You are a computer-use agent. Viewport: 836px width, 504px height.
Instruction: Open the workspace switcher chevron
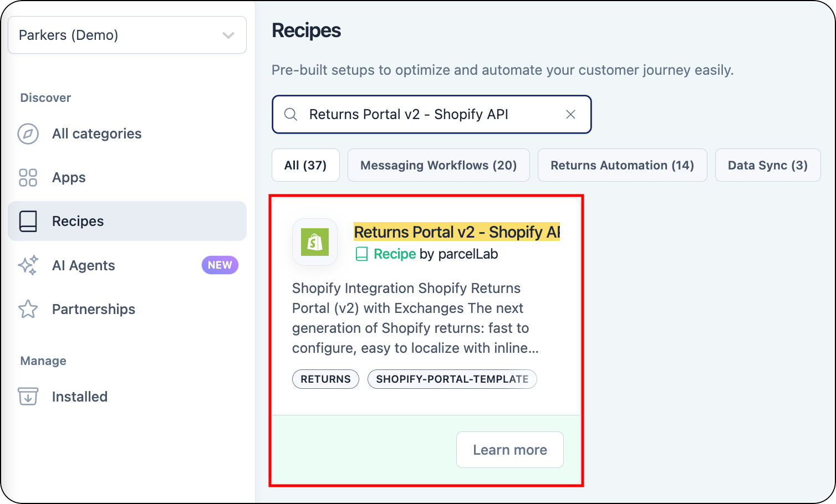(x=227, y=35)
